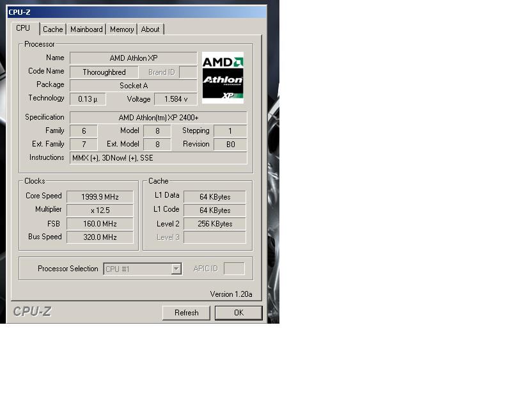The height and width of the screenshot is (419, 532).
Task: Click the Specification AMD Athlon(tm) XP 2400+
Action: [x=159, y=118]
